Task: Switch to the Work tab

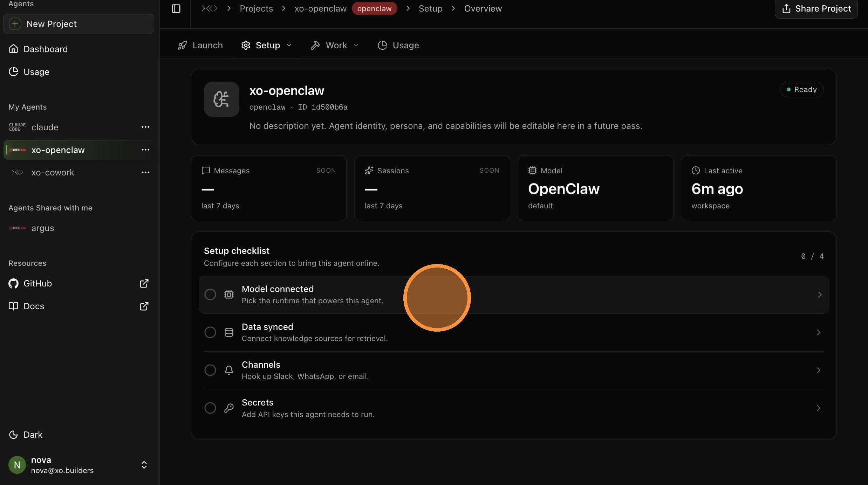Action: pos(335,45)
